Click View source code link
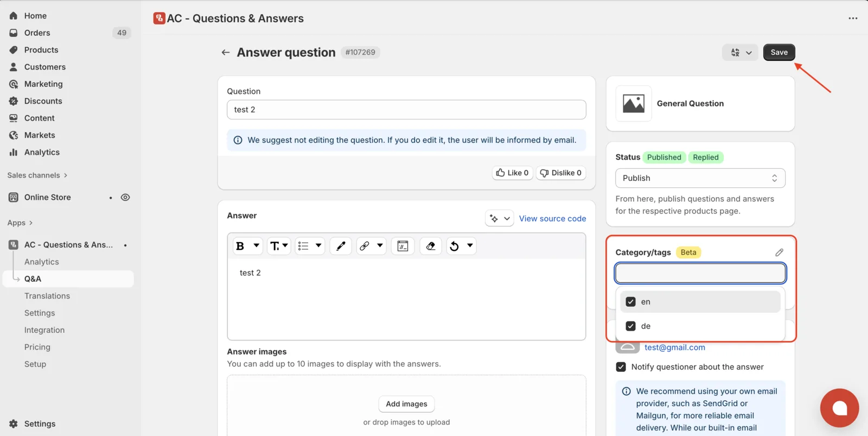Image resolution: width=868 pixels, height=436 pixels. (552, 218)
